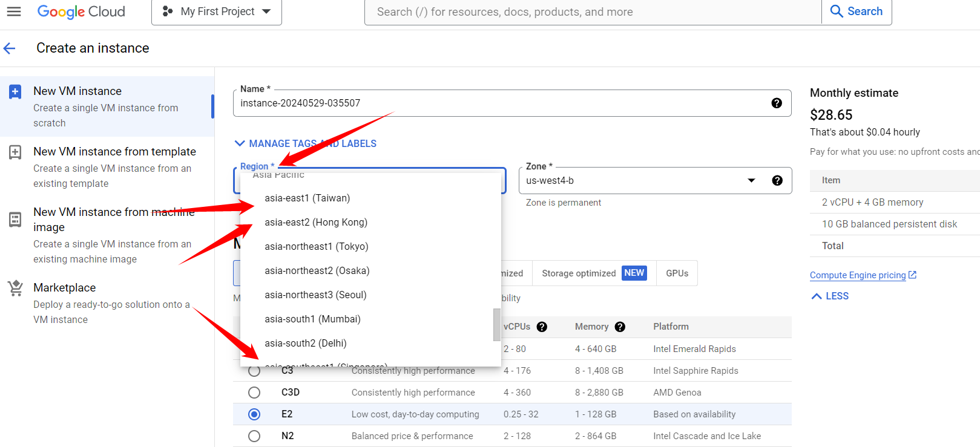
Task: Select New VM instance option
Action: (x=107, y=106)
